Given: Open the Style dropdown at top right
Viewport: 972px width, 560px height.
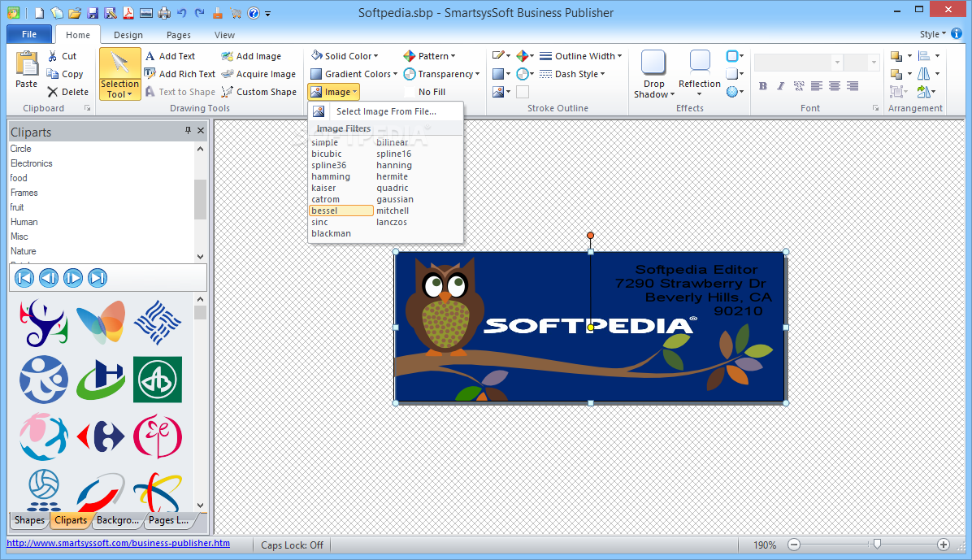Looking at the screenshot, I should [933, 34].
